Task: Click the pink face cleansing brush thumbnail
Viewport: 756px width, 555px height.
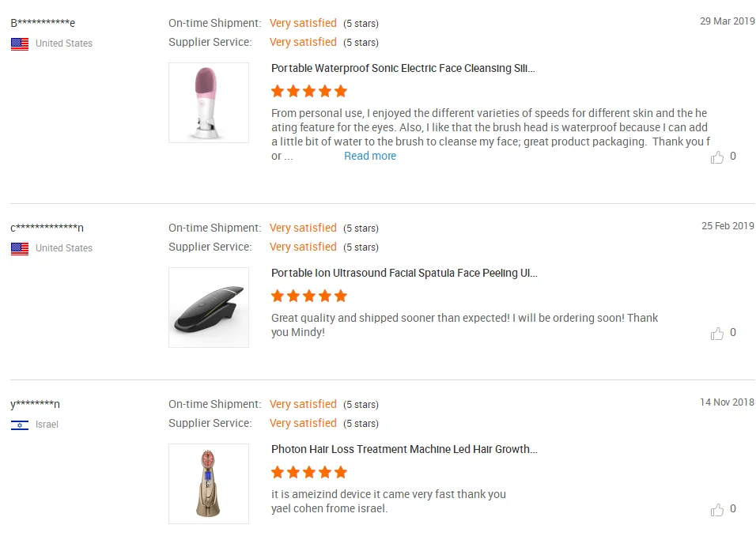Action: point(209,103)
